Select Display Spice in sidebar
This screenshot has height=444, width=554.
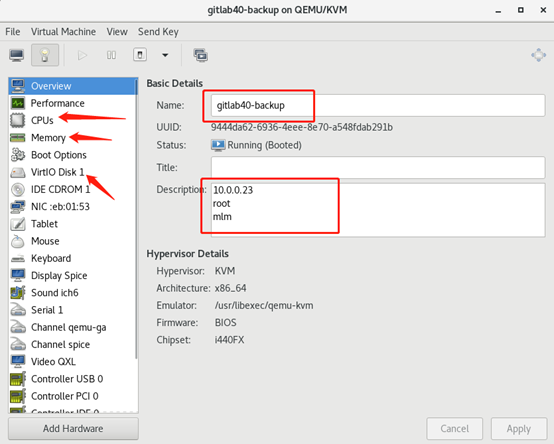click(72, 276)
